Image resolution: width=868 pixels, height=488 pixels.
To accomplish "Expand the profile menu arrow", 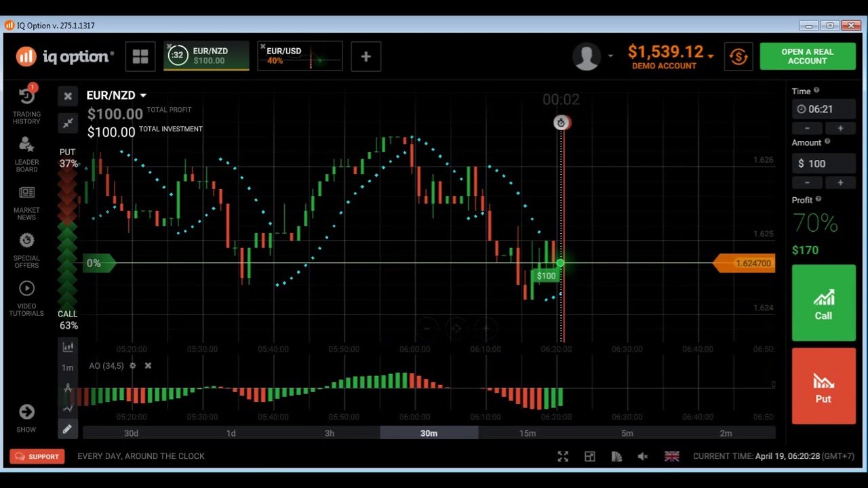I will pos(610,56).
